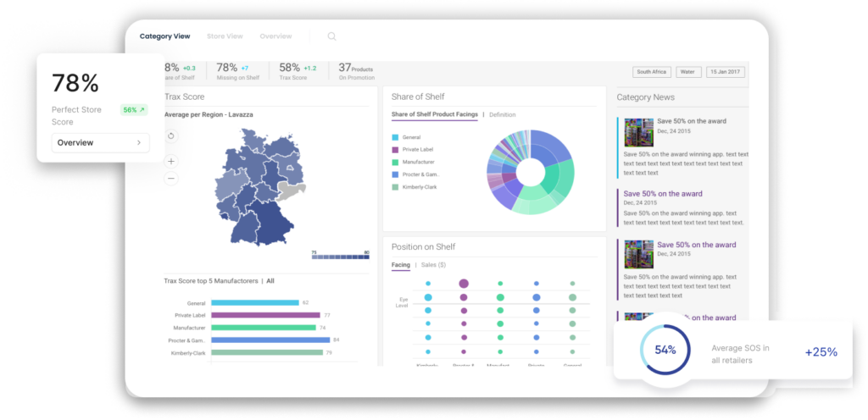The width and height of the screenshot is (868, 420).
Task: Zoom in on the Germany map
Action: pyautogui.click(x=171, y=161)
